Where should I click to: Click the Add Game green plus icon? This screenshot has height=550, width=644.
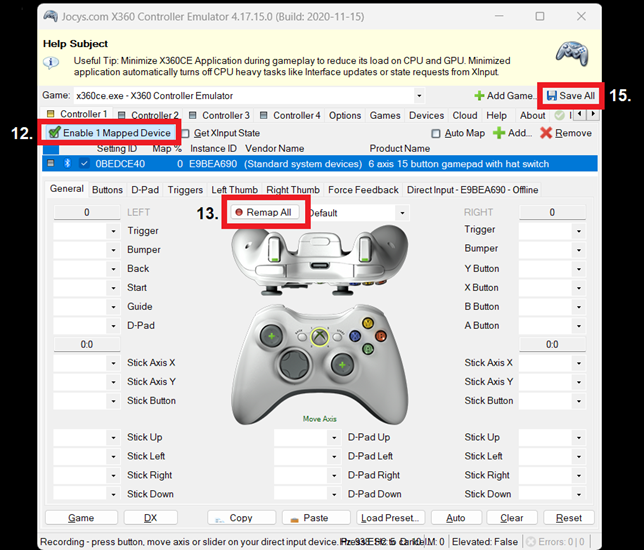pos(479,96)
